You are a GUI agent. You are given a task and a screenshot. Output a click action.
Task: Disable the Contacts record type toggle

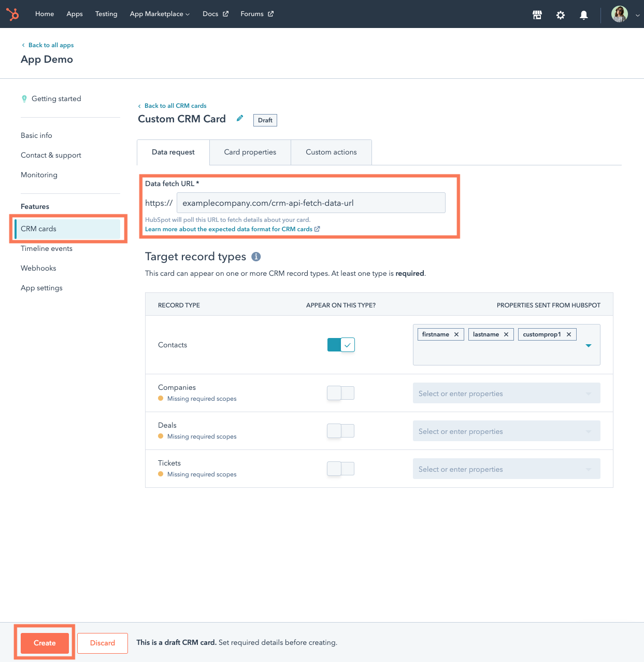[340, 344]
